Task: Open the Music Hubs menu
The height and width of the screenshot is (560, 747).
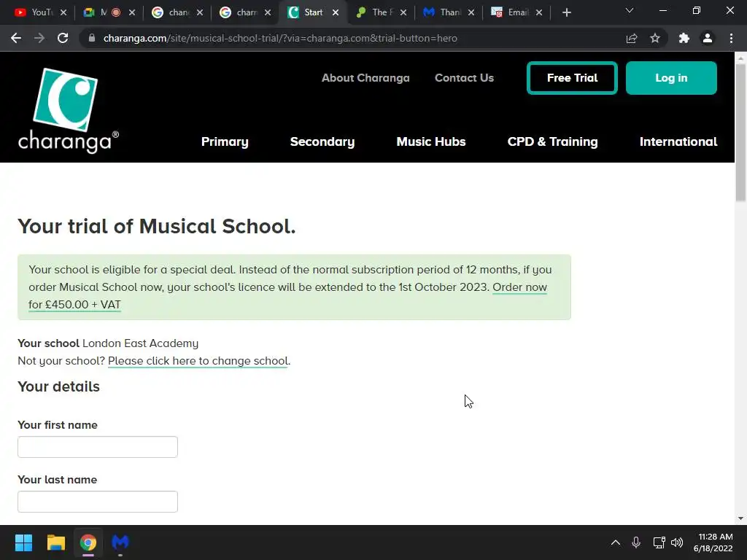Action: tap(431, 141)
